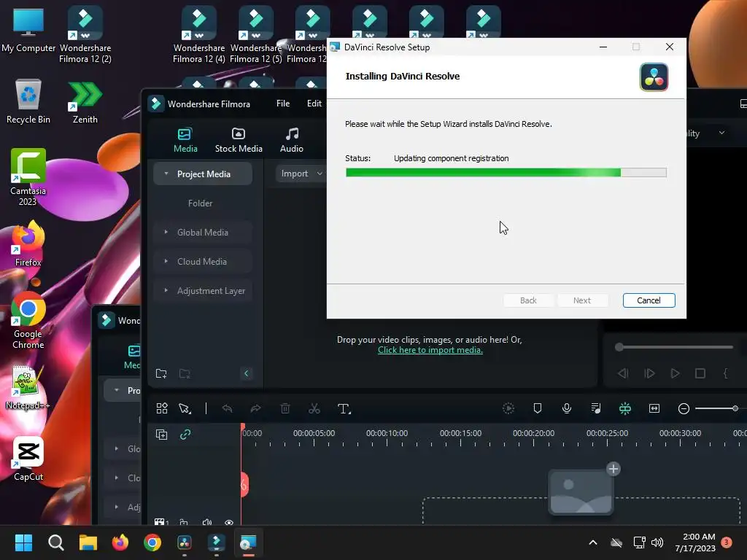Click the installation progress bar
The height and width of the screenshot is (560, 747).
coord(506,172)
